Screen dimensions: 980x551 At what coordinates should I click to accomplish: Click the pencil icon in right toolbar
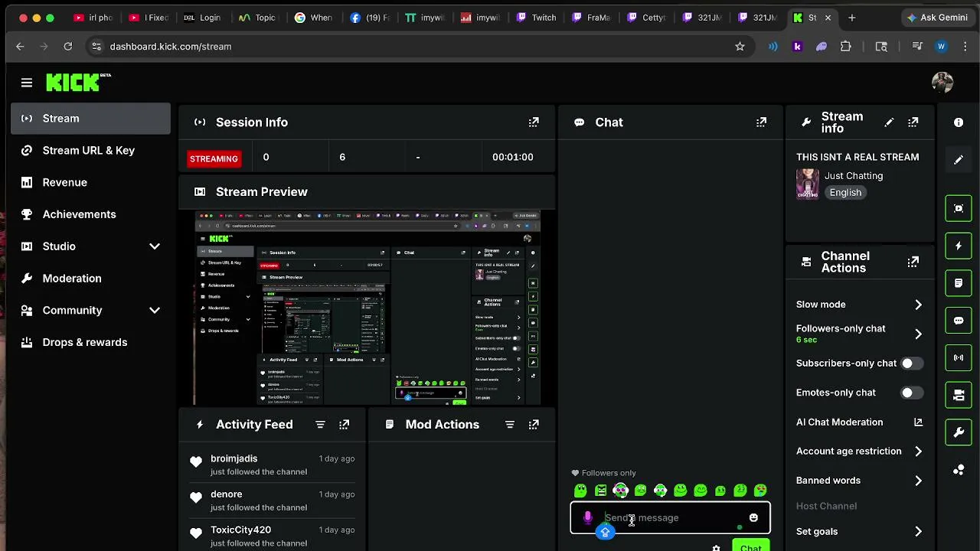pos(959,160)
